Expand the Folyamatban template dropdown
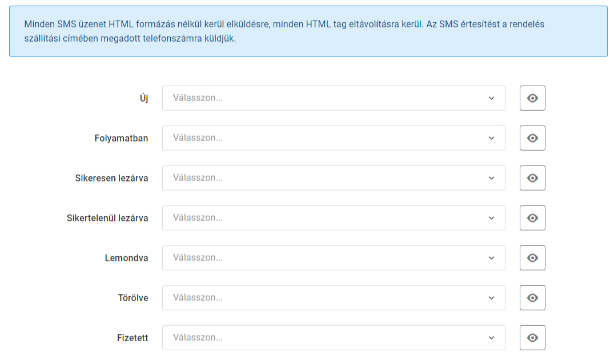 tap(334, 138)
